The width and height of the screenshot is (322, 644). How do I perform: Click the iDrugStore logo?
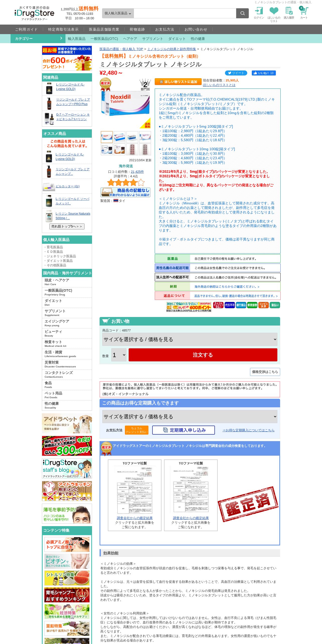(x=34, y=13)
